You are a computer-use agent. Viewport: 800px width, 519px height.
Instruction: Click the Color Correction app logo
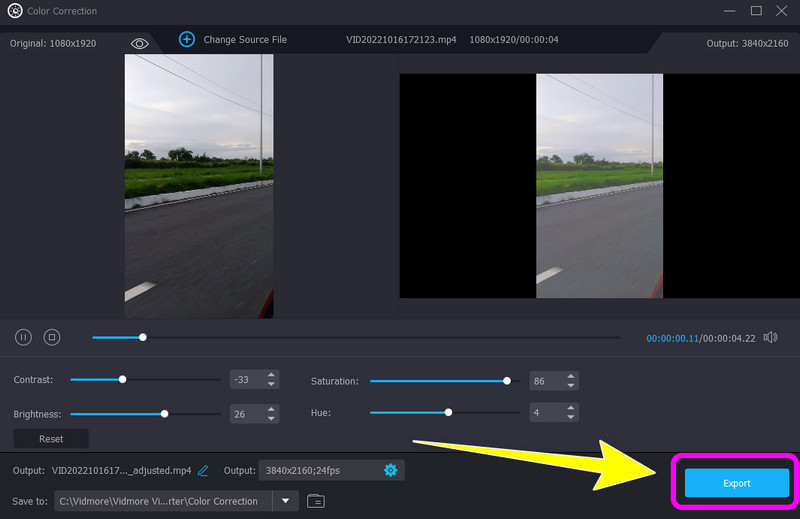click(15, 11)
